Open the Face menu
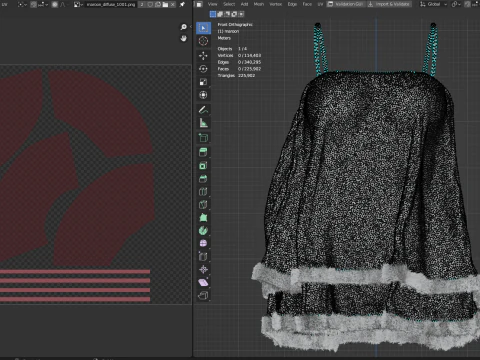The width and height of the screenshot is (480, 360). (307, 4)
